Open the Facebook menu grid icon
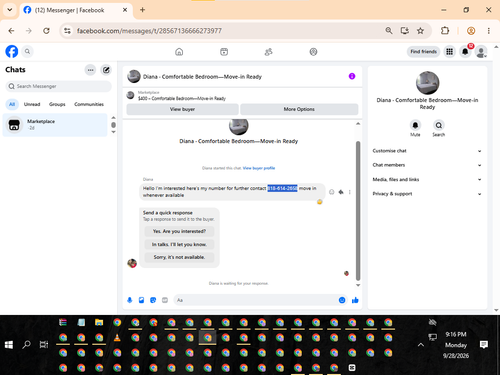 pyautogui.click(x=449, y=52)
